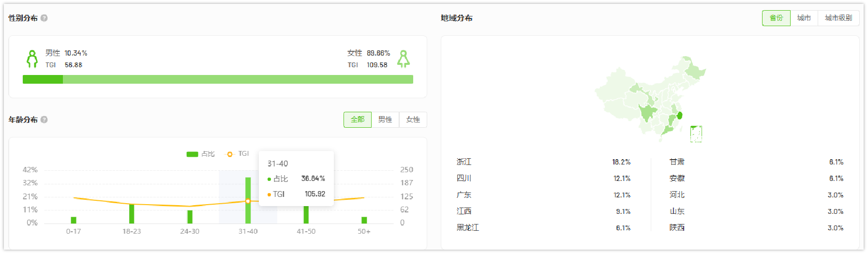This screenshot has width=868, height=254.
Task: Select the 城市级别 tab
Action: [x=838, y=18]
